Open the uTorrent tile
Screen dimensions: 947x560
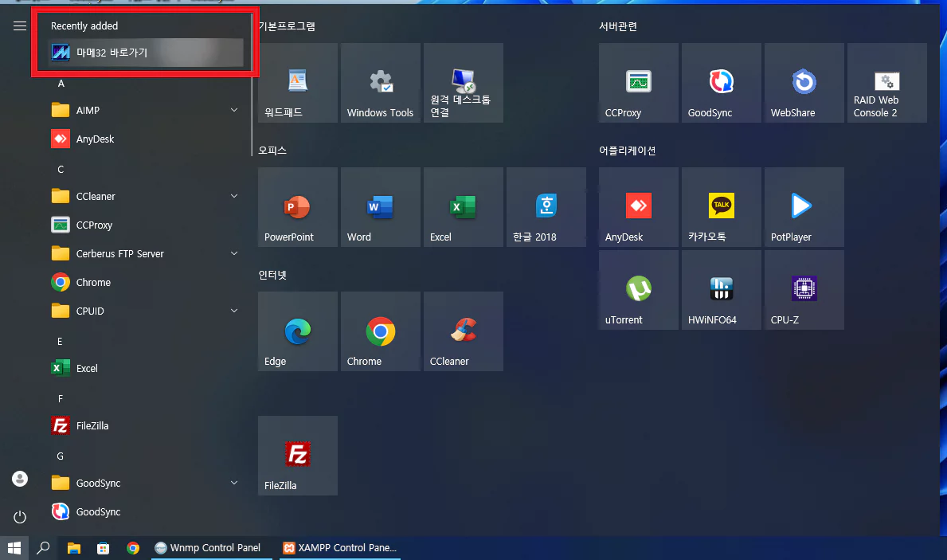click(639, 290)
